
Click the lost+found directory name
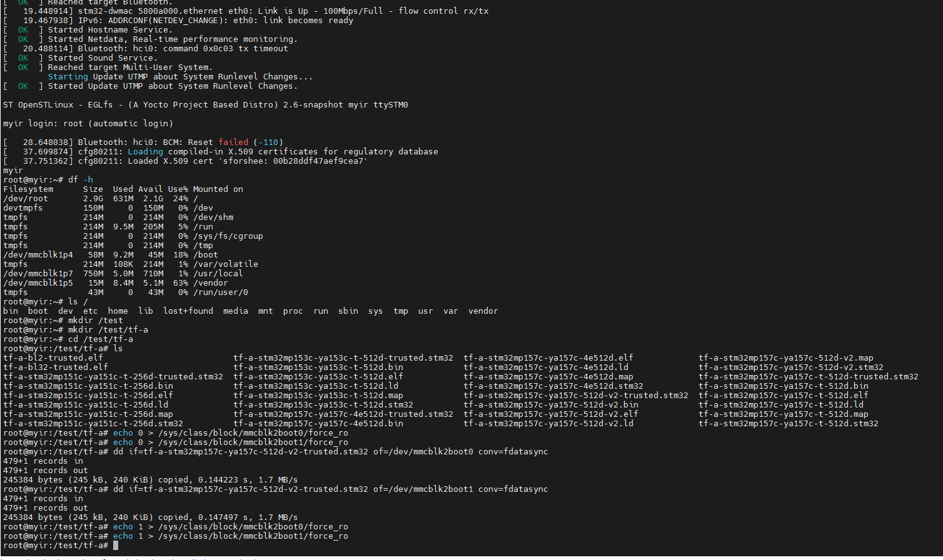tap(188, 311)
